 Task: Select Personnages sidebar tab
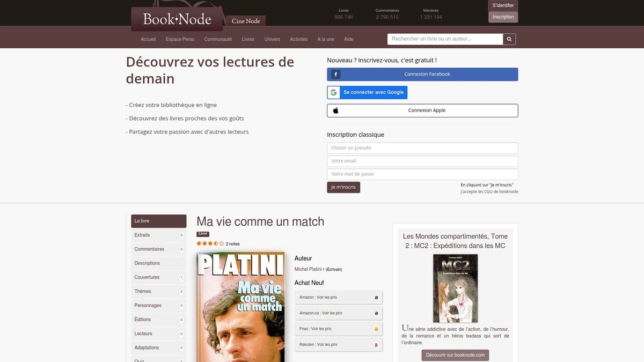coord(159,306)
